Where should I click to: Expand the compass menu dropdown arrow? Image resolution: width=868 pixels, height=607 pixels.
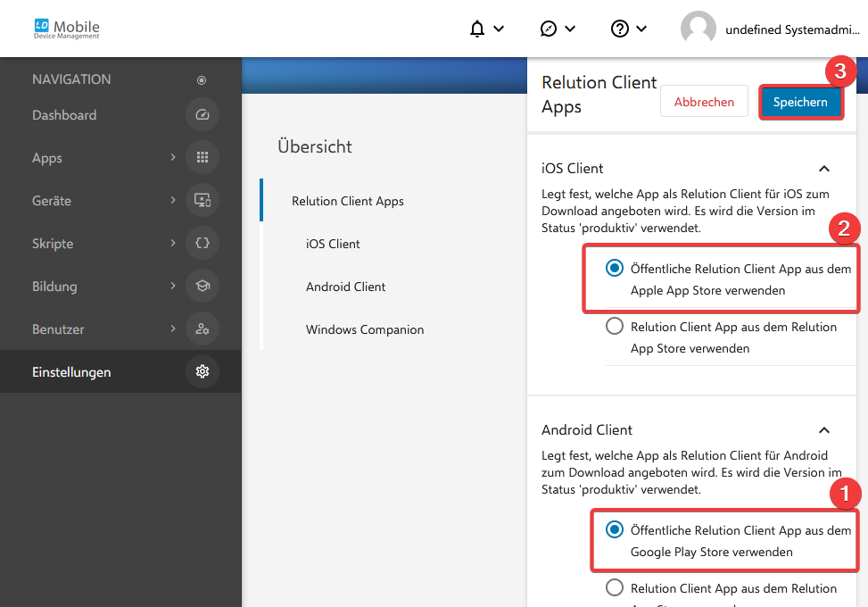point(570,29)
